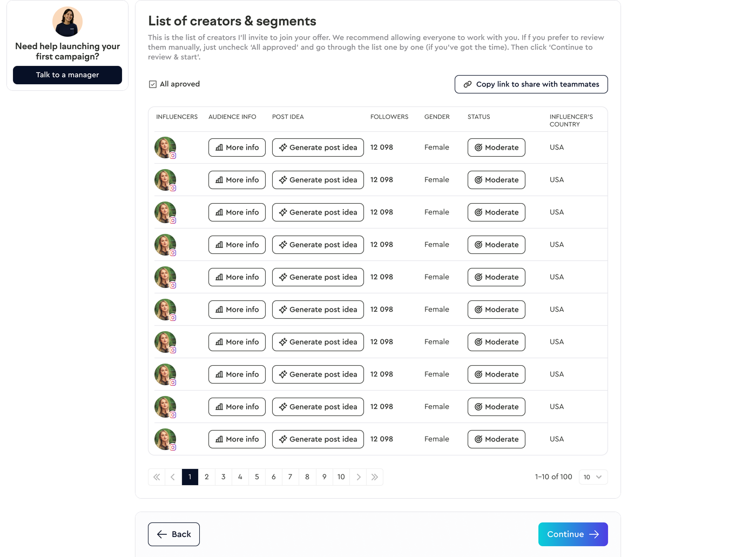Click the next page chevron
This screenshot has width=756, height=557.
pyautogui.click(x=358, y=477)
